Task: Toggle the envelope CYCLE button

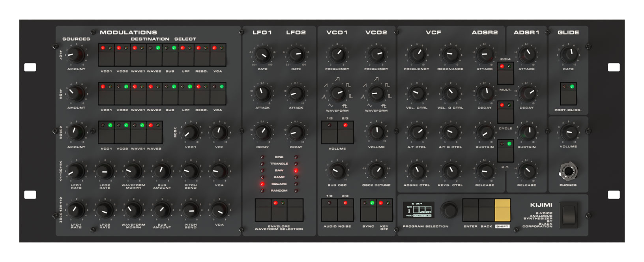Action: point(505,112)
